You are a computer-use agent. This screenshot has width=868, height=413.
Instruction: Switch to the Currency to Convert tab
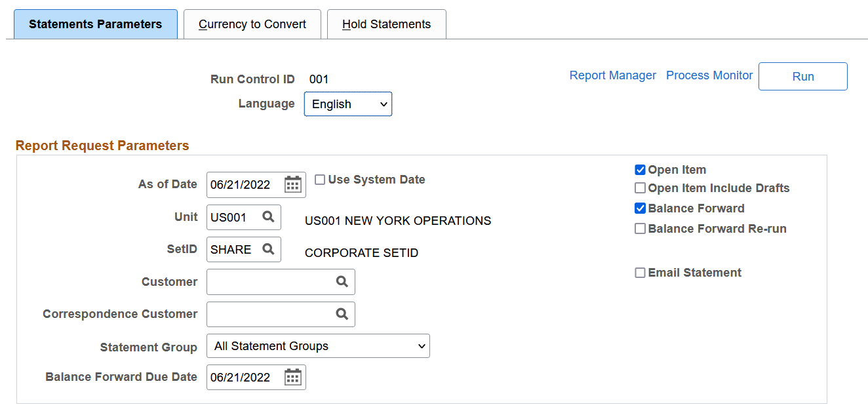coord(252,24)
